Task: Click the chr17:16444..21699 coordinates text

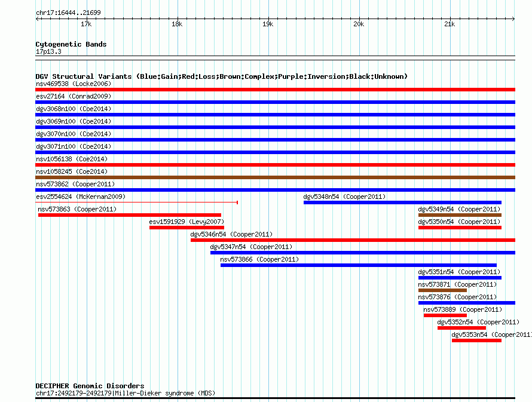Action: click(x=68, y=13)
